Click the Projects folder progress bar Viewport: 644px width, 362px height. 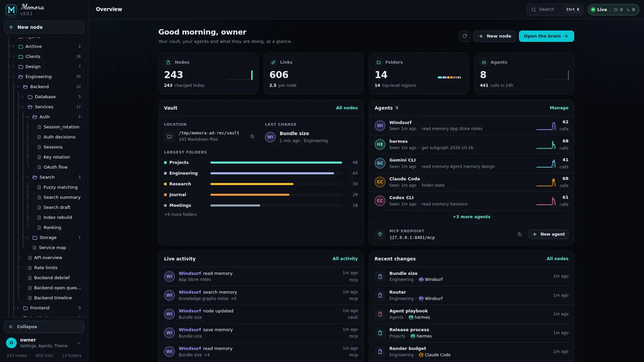(276, 162)
